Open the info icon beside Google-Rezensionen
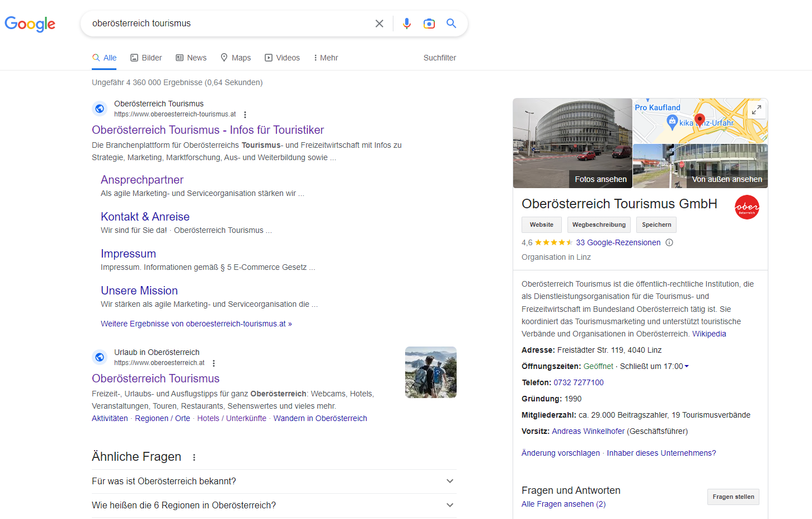This screenshot has height=519, width=812. [x=669, y=242]
